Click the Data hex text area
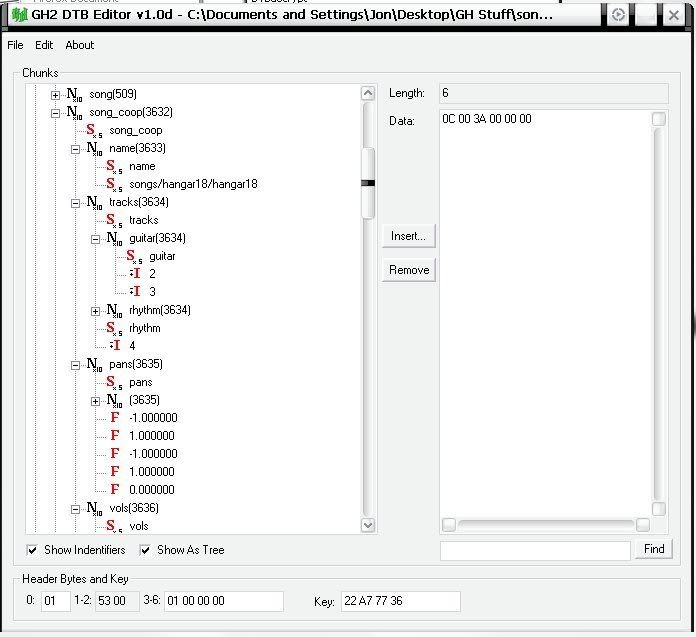This screenshot has height=637, width=696. point(545,313)
